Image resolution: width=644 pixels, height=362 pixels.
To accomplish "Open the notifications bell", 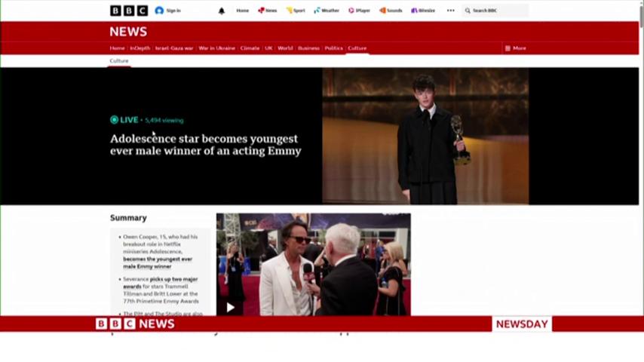I will click(222, 11).
